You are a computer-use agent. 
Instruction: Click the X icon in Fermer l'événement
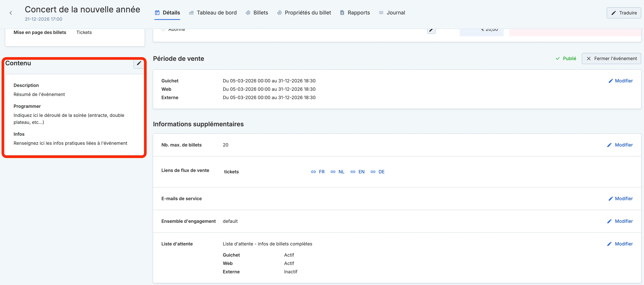click(589, 59)
